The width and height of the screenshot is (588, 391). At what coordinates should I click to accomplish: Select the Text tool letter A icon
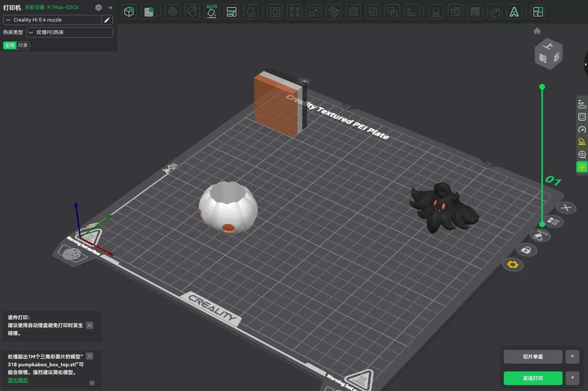514,12
